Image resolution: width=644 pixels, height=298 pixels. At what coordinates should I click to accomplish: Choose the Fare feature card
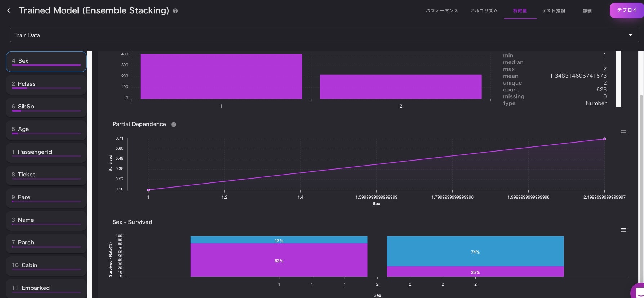coord(46,198)
